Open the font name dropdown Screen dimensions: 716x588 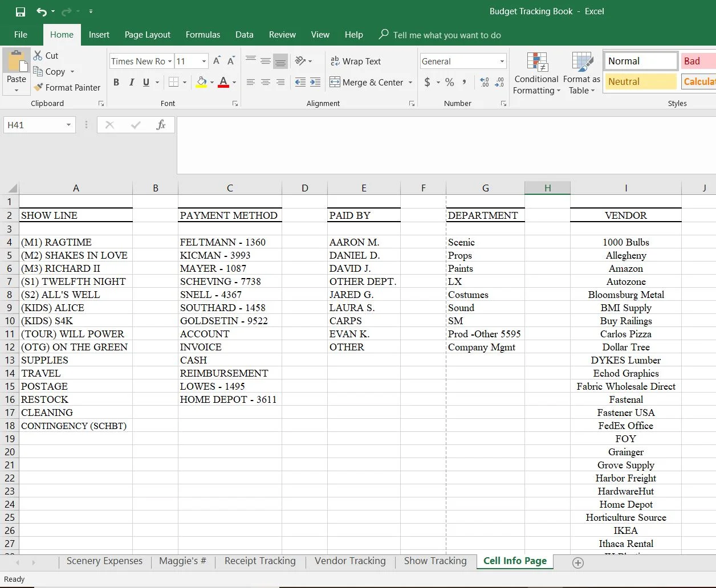(x=170, y=62)
